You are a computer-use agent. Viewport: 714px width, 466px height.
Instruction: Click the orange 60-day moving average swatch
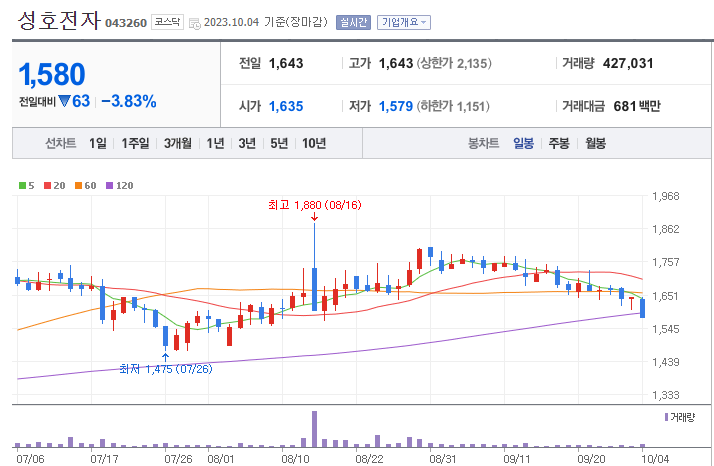78,185
